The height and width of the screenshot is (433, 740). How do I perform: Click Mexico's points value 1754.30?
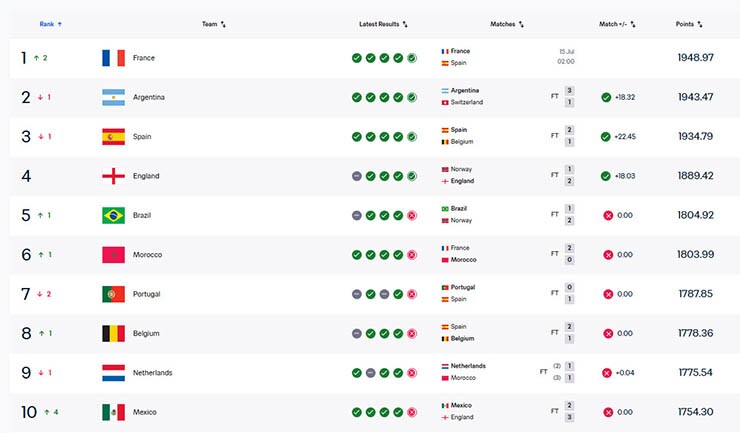pos(696,412)
